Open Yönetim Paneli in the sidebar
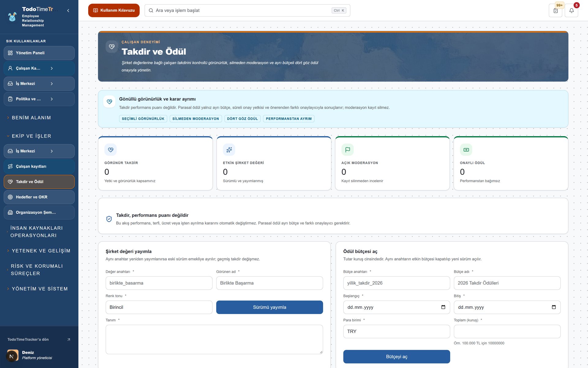Image resolution: width=588 pixels, height=368 pixels. point(39,53)
